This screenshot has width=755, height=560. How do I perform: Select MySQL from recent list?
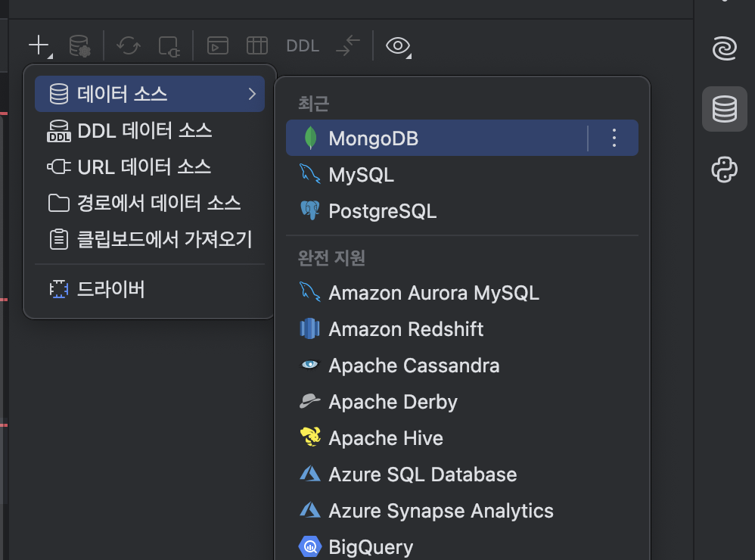461,174
